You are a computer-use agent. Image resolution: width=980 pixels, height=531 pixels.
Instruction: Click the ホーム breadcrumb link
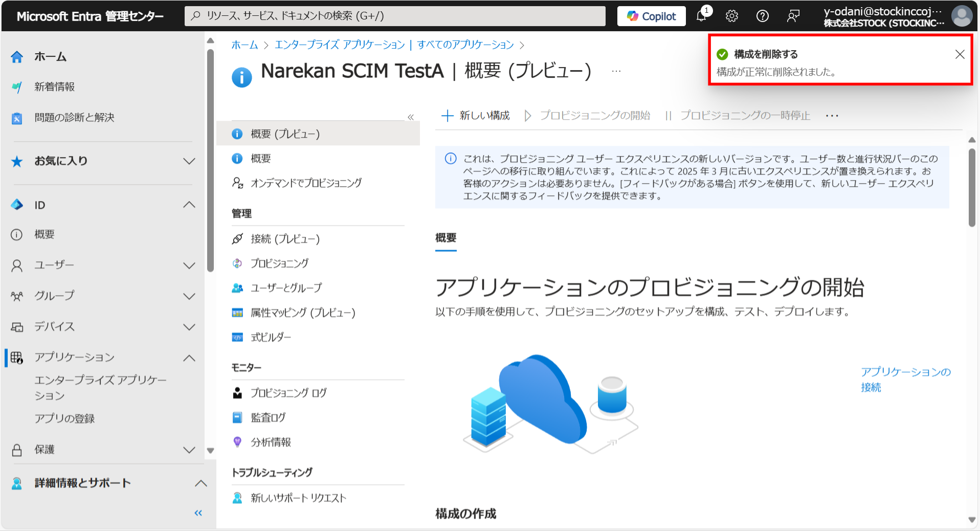pyautogui.click(x=244, y=45)
